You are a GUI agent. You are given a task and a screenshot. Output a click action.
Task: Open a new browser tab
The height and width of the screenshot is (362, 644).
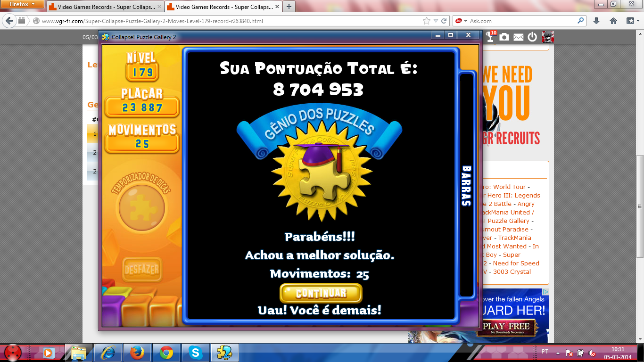289,7
